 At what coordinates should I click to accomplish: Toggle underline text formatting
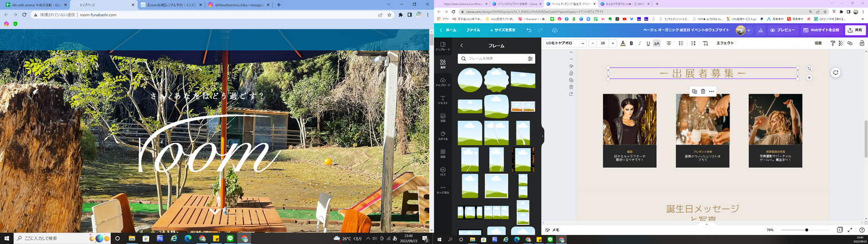[648, 43]
